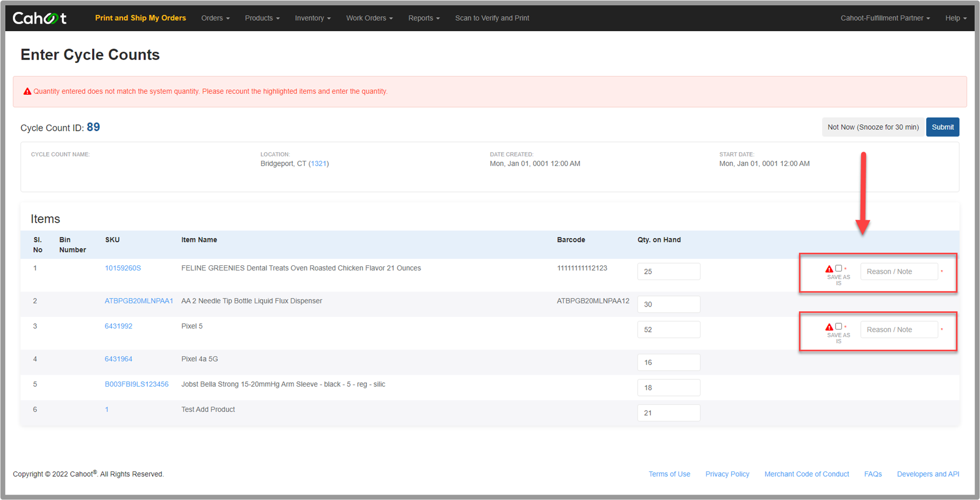Check Save As Is for Pixel 5 row
Screen dimensions: 980x500
(838, 326)
